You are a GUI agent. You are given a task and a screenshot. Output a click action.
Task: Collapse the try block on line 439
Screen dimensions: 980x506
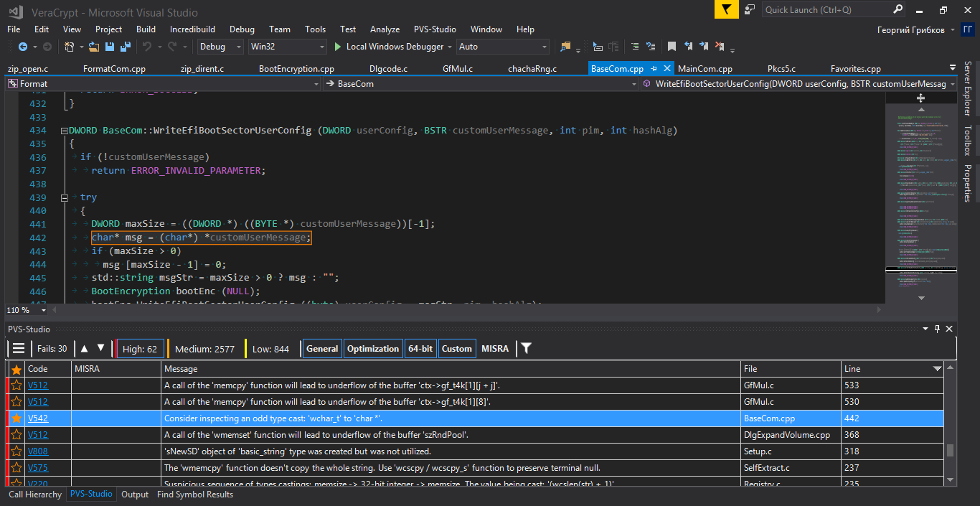click(64, 197)
